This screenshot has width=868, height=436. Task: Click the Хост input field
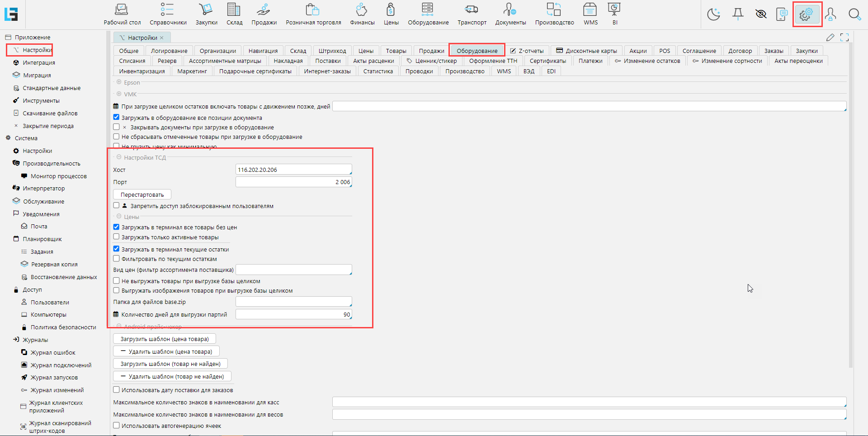(x=293, y=170)
